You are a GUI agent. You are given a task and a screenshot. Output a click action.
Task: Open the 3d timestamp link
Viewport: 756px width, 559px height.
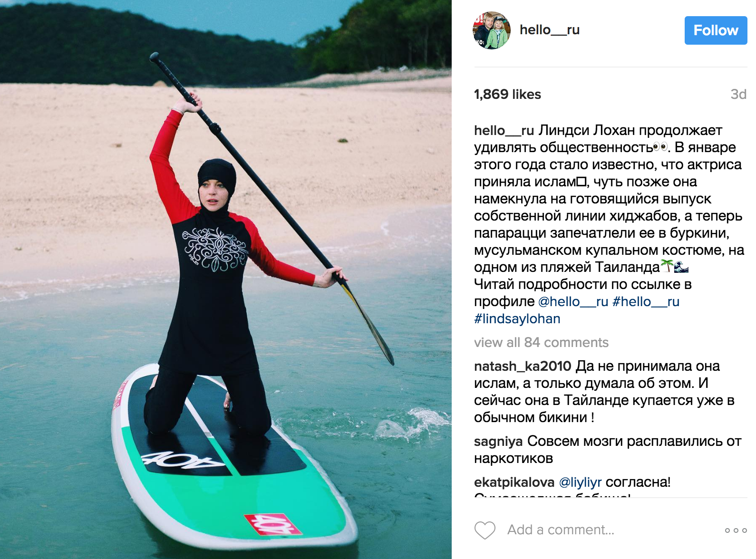coord(738,94)
